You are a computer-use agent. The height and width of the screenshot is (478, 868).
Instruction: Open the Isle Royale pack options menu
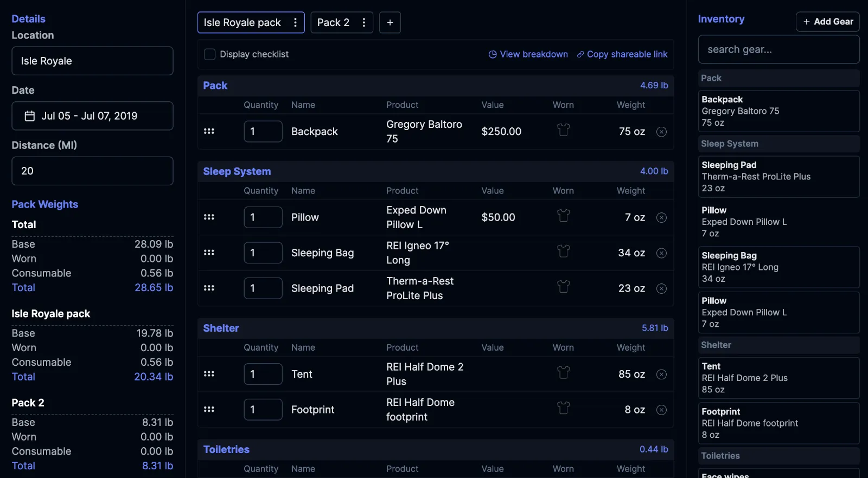[x=295, y=22]
